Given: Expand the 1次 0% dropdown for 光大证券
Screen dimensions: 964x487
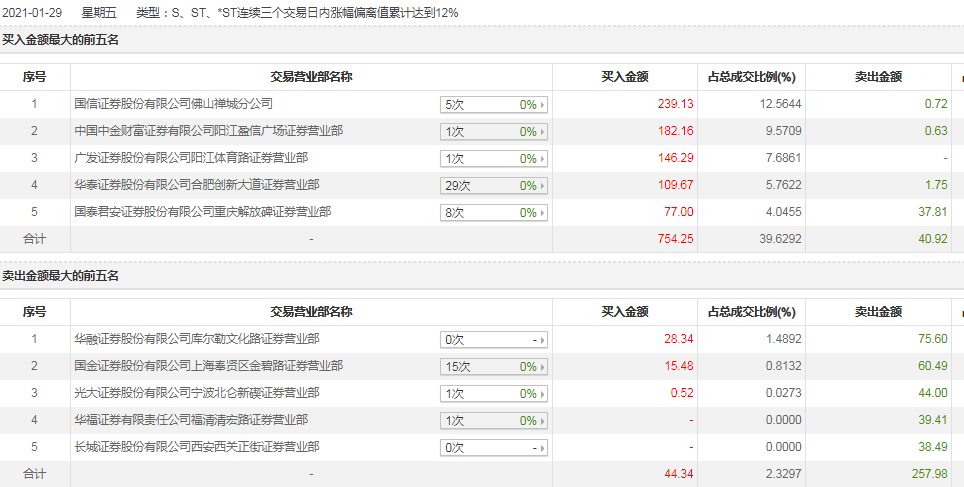Looking at the screenshot, I should pos(494,394).
